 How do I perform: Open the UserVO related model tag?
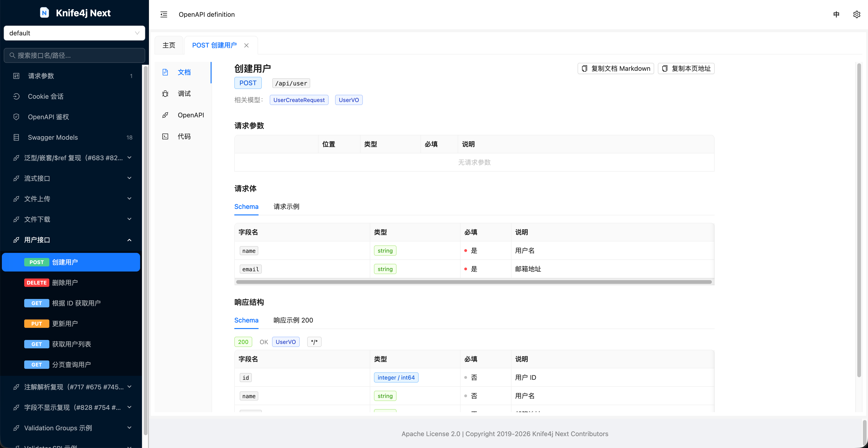[x=349, y=100]
